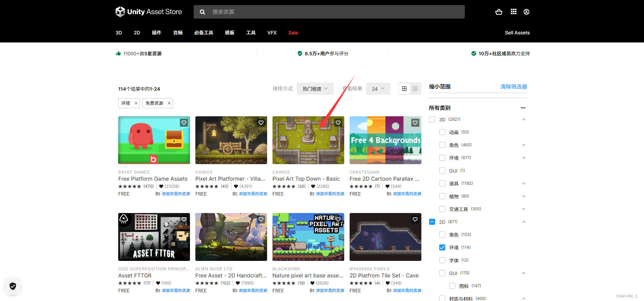Favorite 2D Platform Tile Set Cave heart
The image size is (644, 301).
coord(415,219)
